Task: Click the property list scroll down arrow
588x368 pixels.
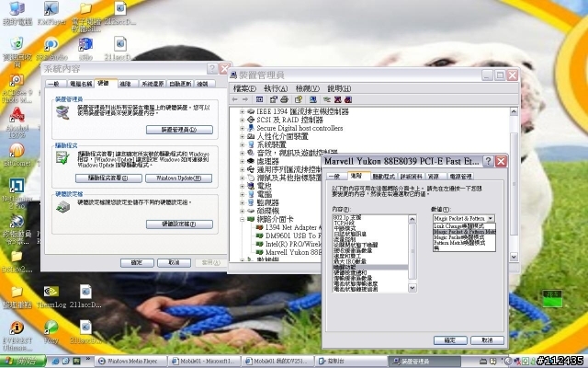Action: pyautogui.click(x=413, y=288)
